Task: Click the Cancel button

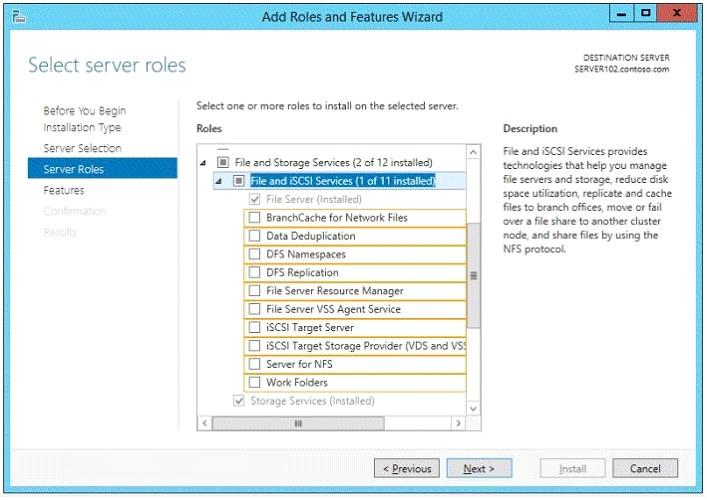Action: coord(645,468)
